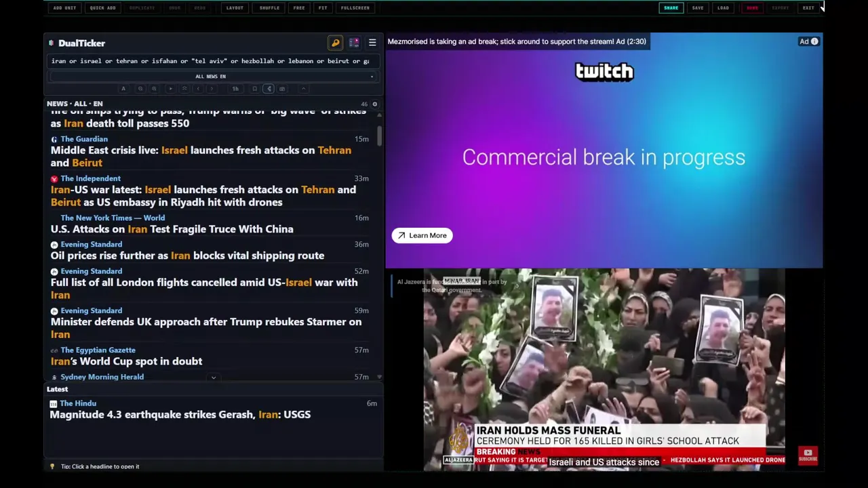Click the YouTube subscribe icon on Al Jazeera video
868x488 pixels.
pyautogui.click(x=808, y=455)
